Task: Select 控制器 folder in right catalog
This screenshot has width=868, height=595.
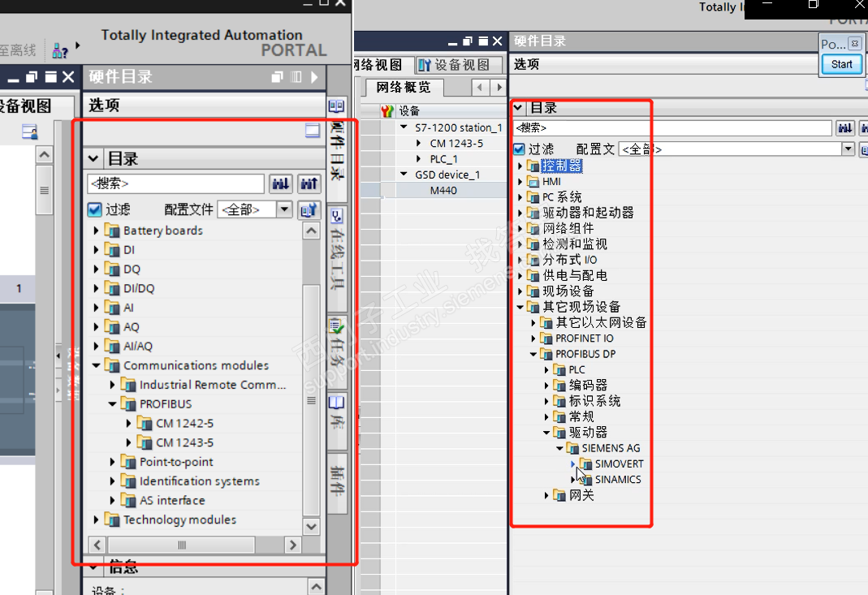Action: [x=561, y=166]
